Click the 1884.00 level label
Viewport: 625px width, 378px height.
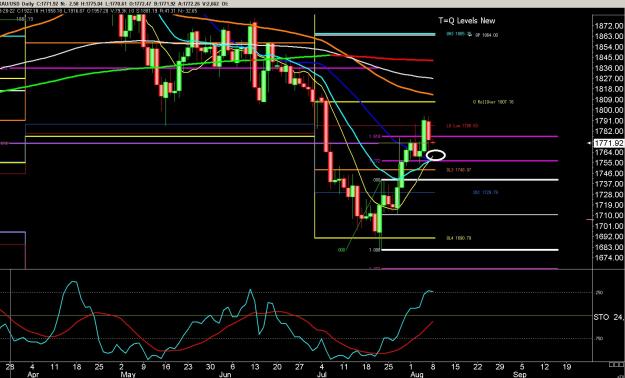486,35
